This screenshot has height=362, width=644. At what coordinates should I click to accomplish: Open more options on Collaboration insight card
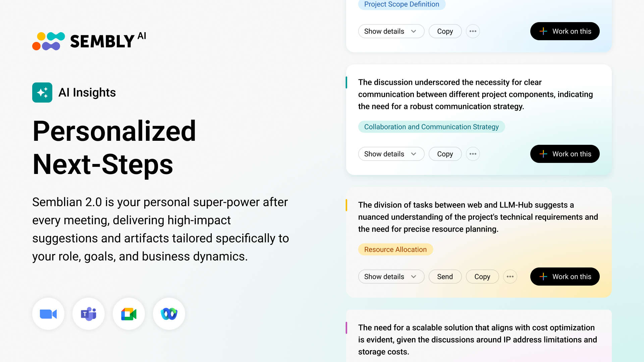click(x=473, y=154)
